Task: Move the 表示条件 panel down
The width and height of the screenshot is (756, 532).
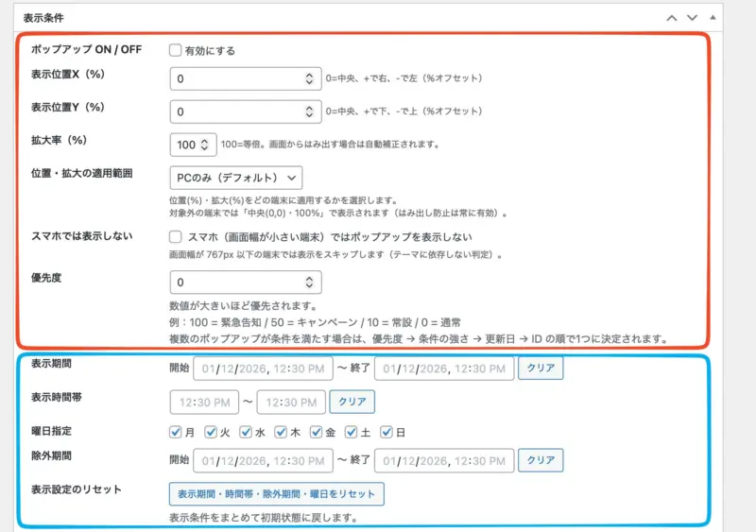Action: pos(693,18)
